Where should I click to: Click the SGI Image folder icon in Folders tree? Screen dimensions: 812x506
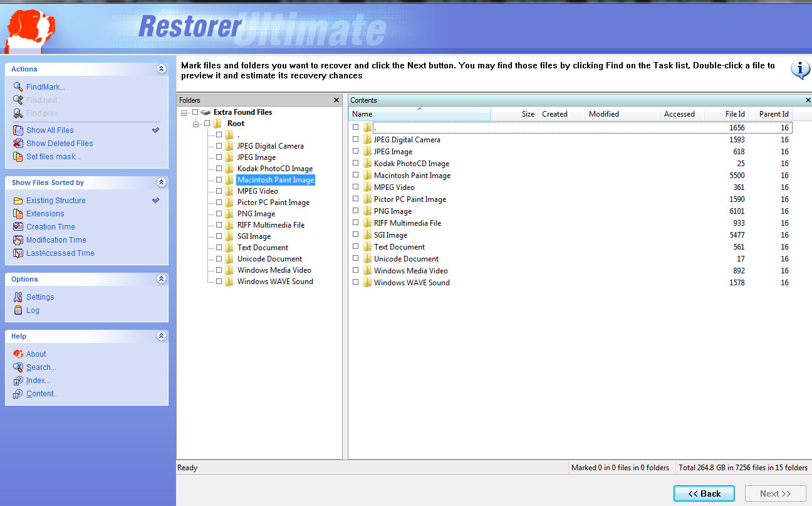(229, 236)
